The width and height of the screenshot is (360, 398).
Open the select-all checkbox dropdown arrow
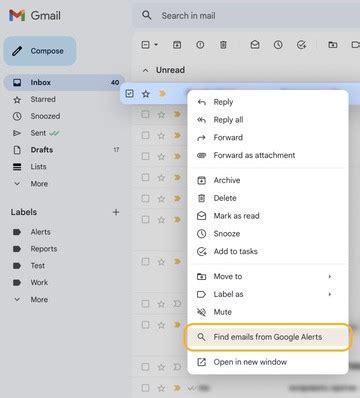tap(156, 45)
